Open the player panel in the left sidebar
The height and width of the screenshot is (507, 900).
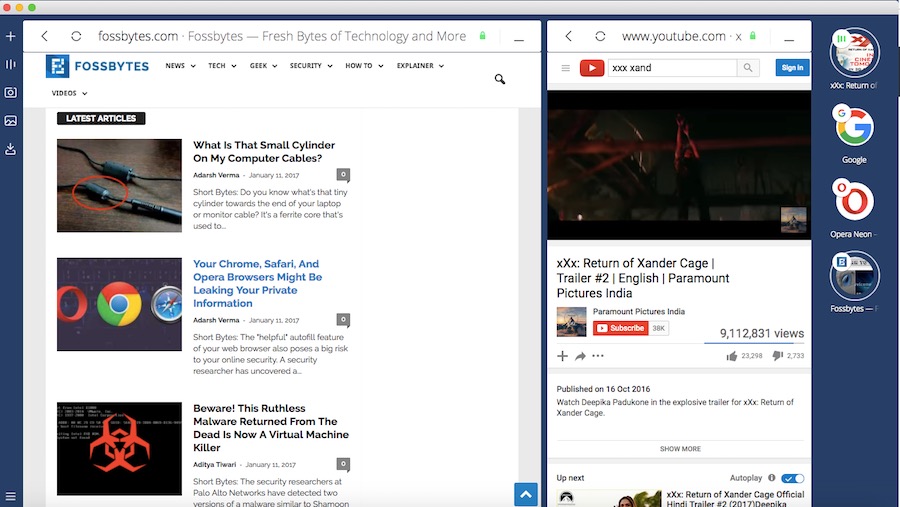10,64
